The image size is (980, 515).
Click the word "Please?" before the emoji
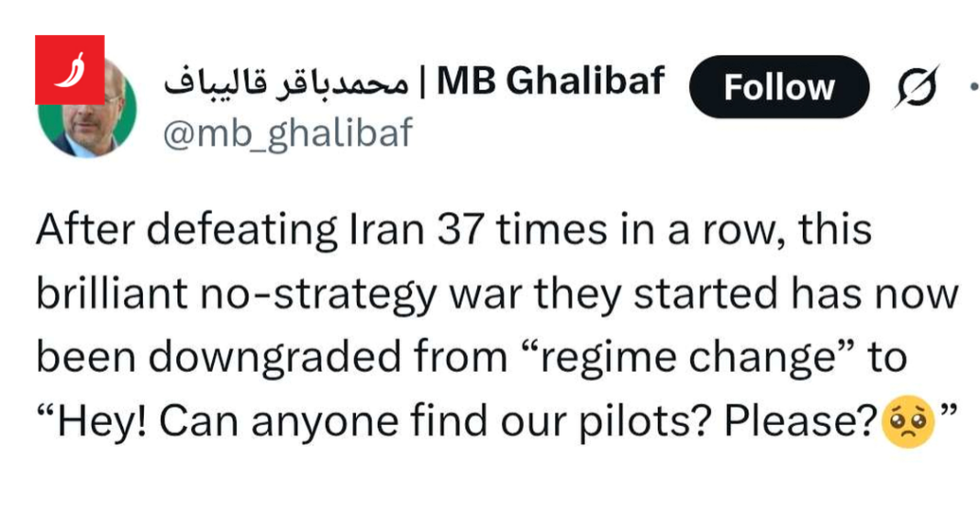click(x=801, y=421)
